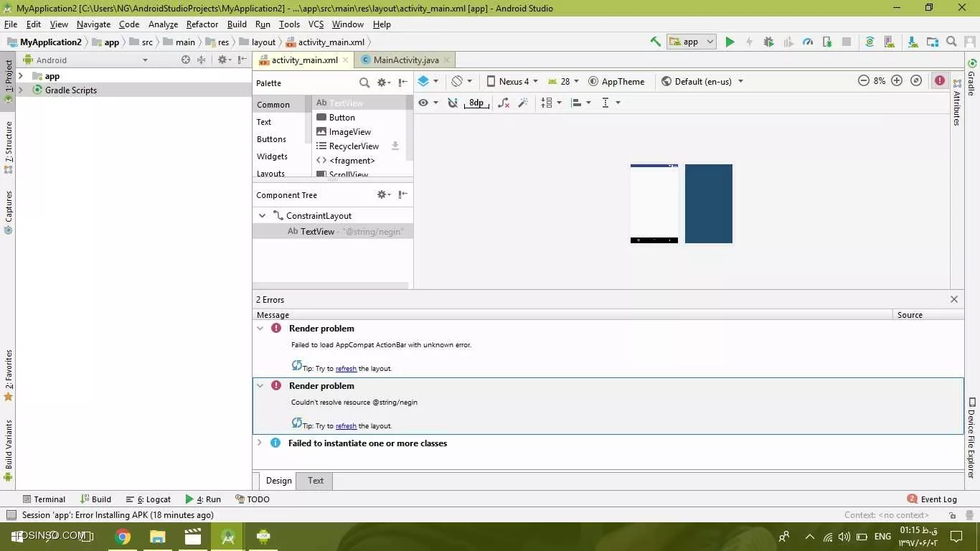
Task: Open the app run configuration dropdown
Action: click(x=692, y=42)
